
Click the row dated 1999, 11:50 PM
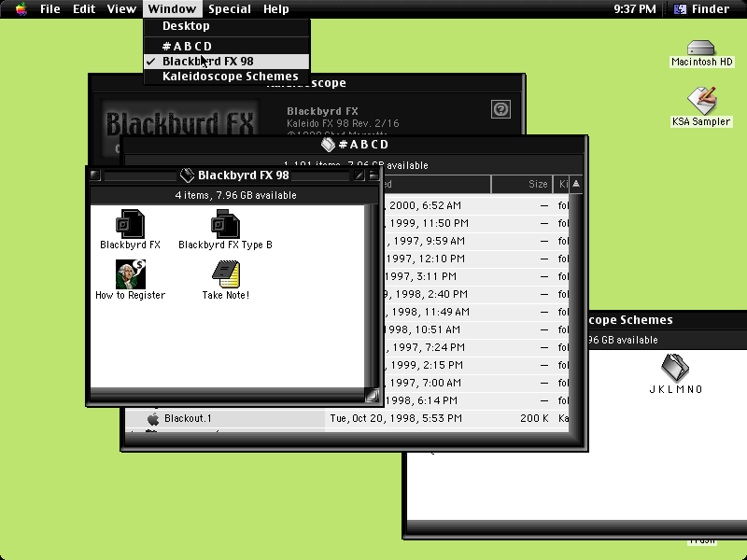pyautogui.click(x=475, y=223)
